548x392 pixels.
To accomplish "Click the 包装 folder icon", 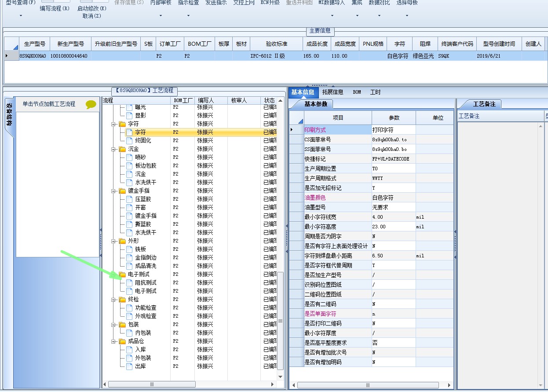I will 122,324.
